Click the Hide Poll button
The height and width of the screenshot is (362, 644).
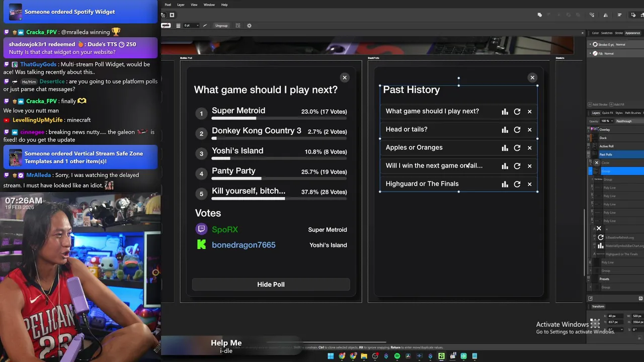click(271, 285)
